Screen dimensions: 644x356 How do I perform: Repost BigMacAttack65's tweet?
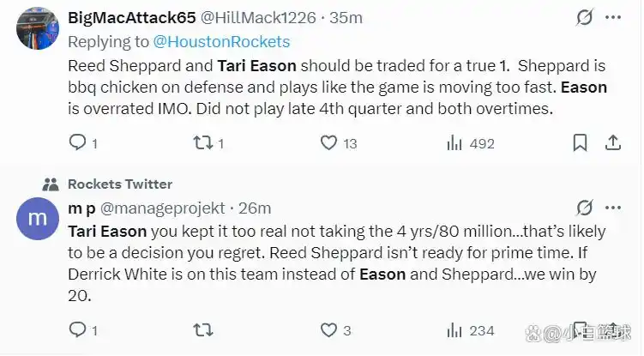point(202,143)
